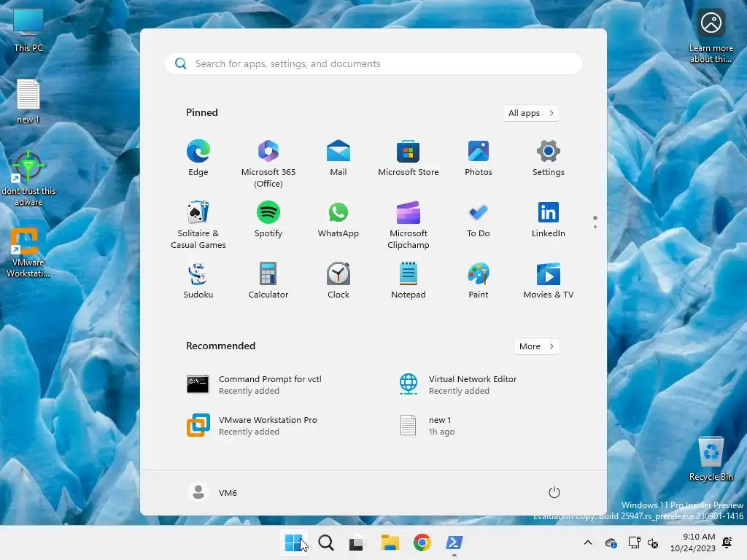Viewport: 747px width, 560px height.
Task: Open Movies & TV
Action: [x=549, y=281]
